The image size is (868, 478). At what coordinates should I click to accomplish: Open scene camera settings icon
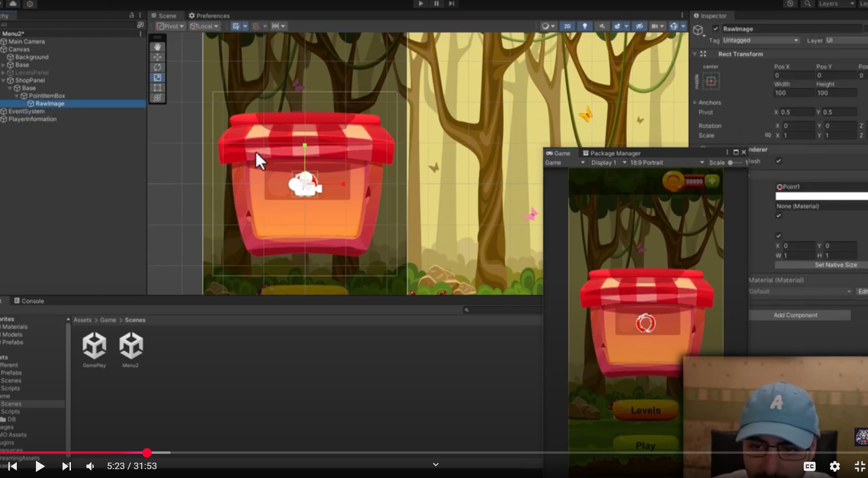click(x=655, y=26)
